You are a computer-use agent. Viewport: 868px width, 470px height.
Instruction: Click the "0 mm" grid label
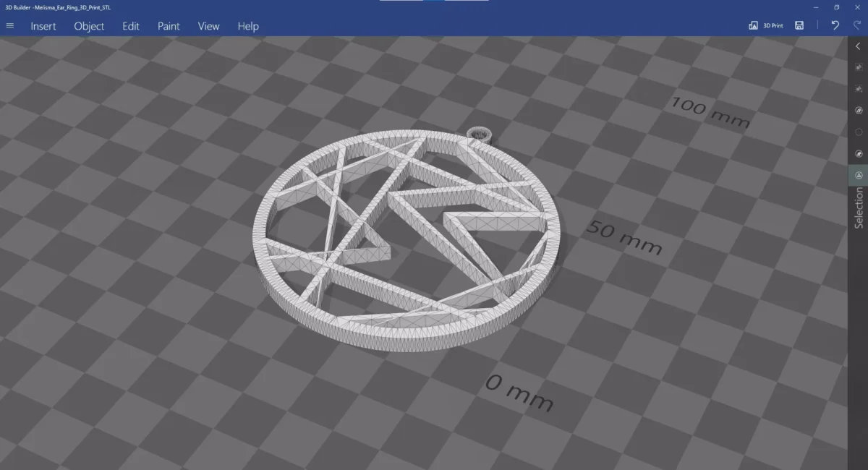[x=519, y=392]
